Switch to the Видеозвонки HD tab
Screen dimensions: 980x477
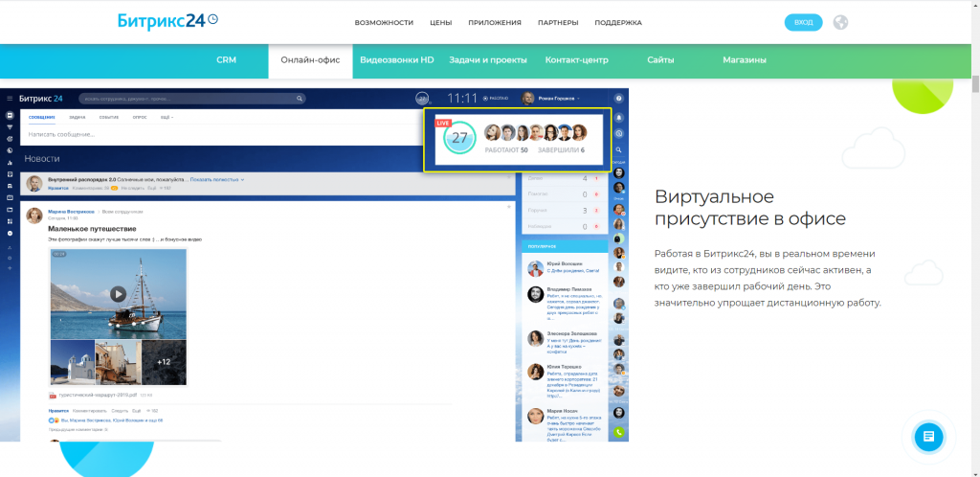pyautogui.click(x=397, y=60)
